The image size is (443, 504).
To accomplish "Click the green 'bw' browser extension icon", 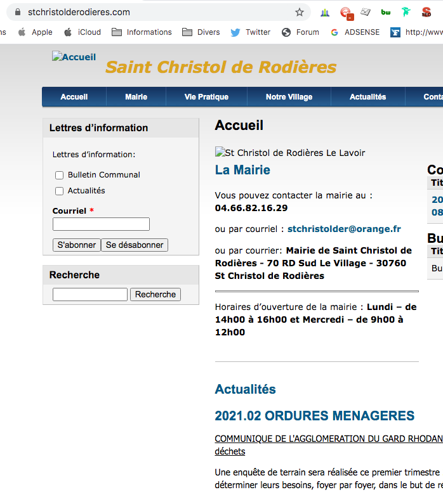I will (x=385, y=12).
